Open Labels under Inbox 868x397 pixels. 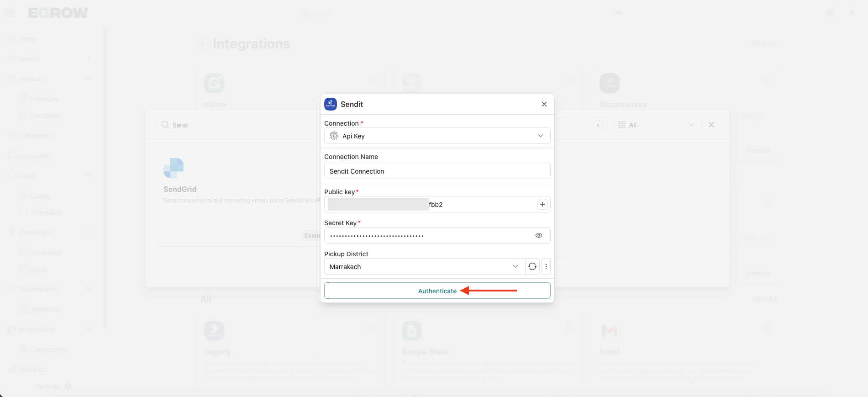(x=40, y=196)
